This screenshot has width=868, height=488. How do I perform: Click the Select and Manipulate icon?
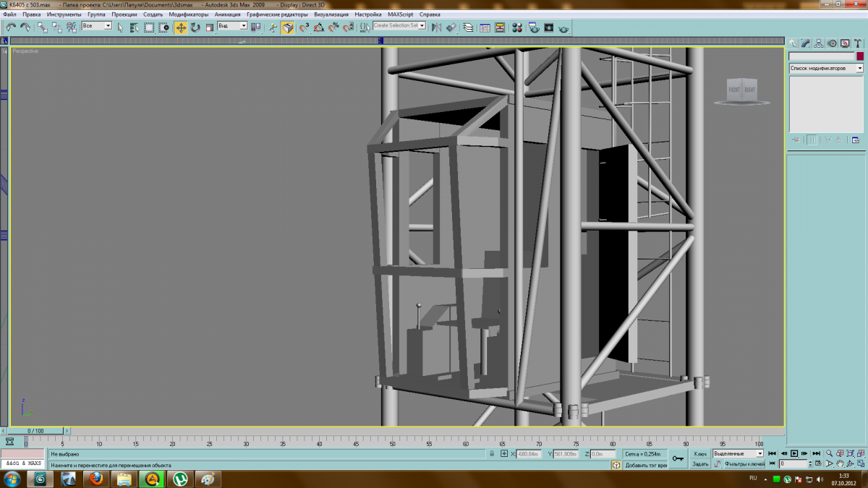(273, 27)
